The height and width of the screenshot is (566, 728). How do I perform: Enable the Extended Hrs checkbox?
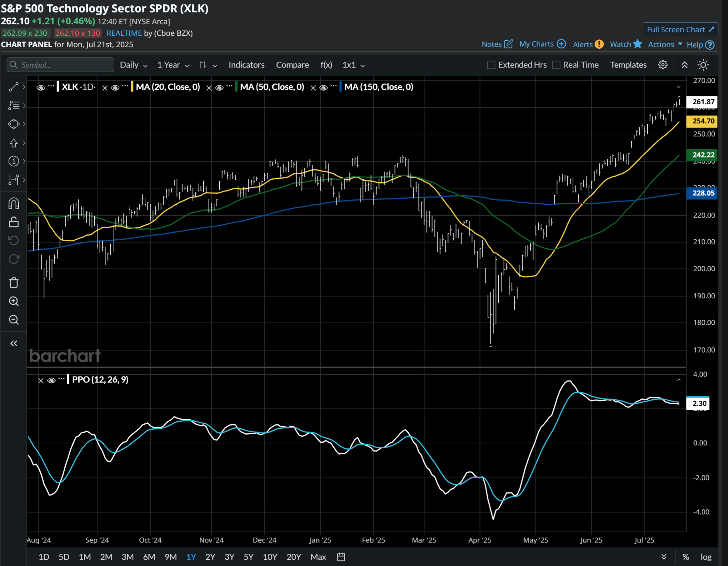[491, 65]
